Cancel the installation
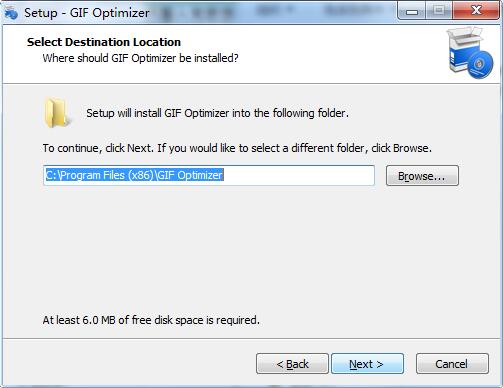503x388 pixels. coord(452,364)
